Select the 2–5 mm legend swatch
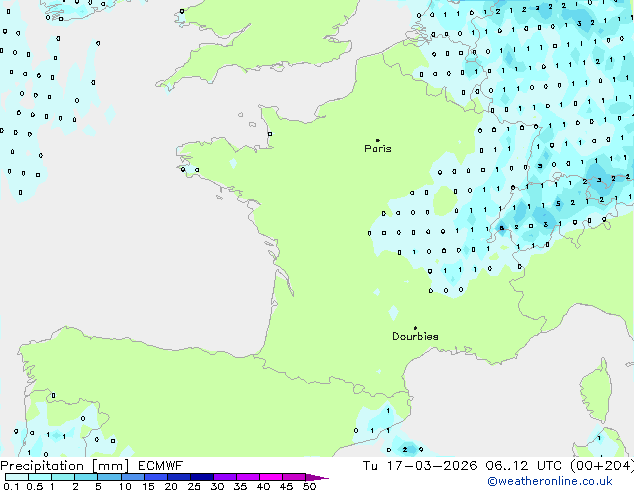This screenshot has height=490, width=634. pyautogui.click(x=86, y=477)
